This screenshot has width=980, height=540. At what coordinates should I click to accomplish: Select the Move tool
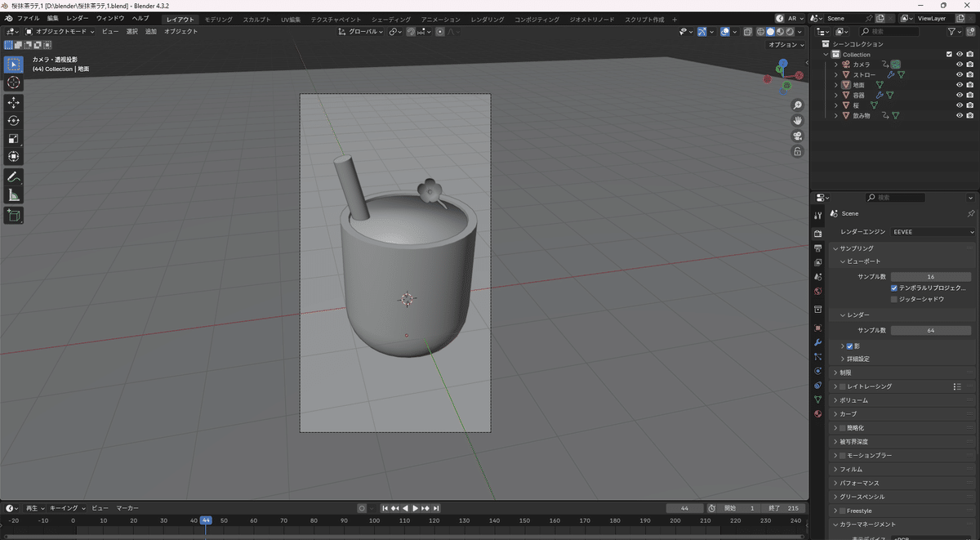click(14, 102)
